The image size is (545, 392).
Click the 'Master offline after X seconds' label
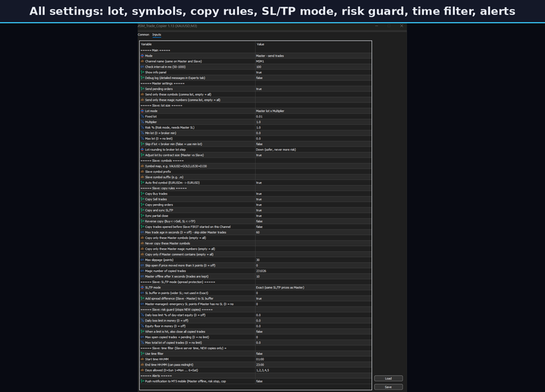[x=177, y=277]
